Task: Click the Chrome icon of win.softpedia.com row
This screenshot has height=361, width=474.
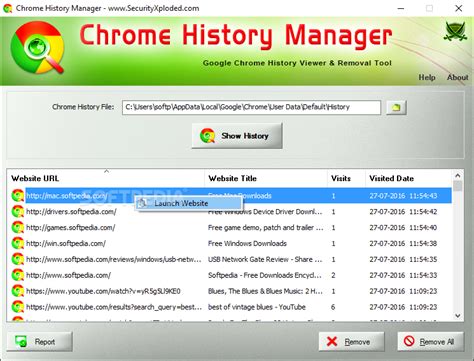Action: click(x=18, y=243)
